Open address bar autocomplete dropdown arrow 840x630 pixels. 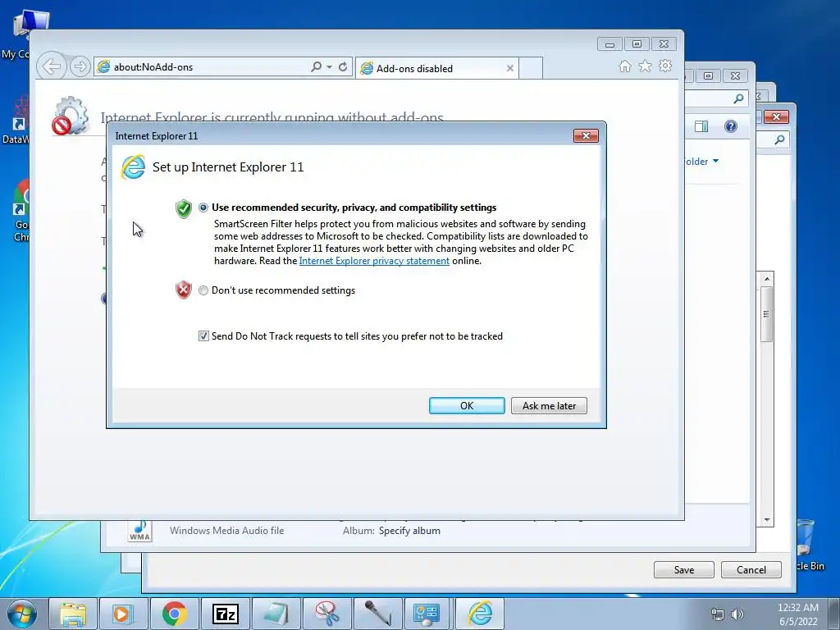[x=330, y=67]
